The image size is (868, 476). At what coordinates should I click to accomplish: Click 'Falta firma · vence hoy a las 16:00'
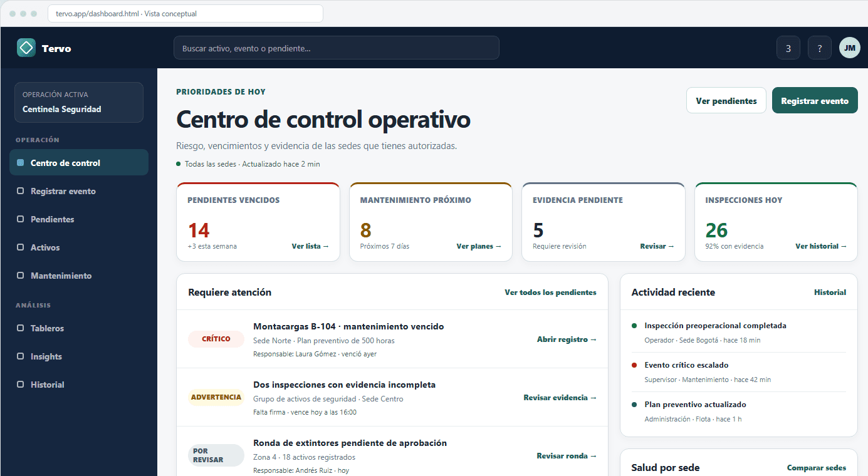click(305, 412)
